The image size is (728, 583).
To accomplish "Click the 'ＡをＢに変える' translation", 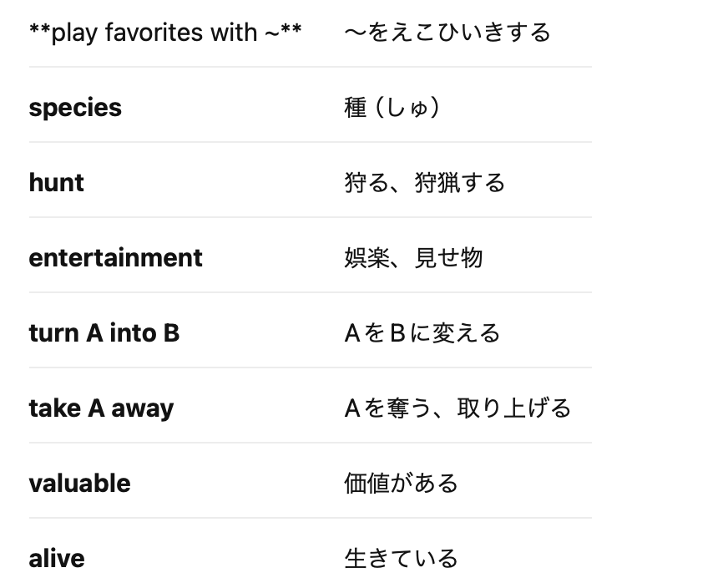I will point(422,332).
